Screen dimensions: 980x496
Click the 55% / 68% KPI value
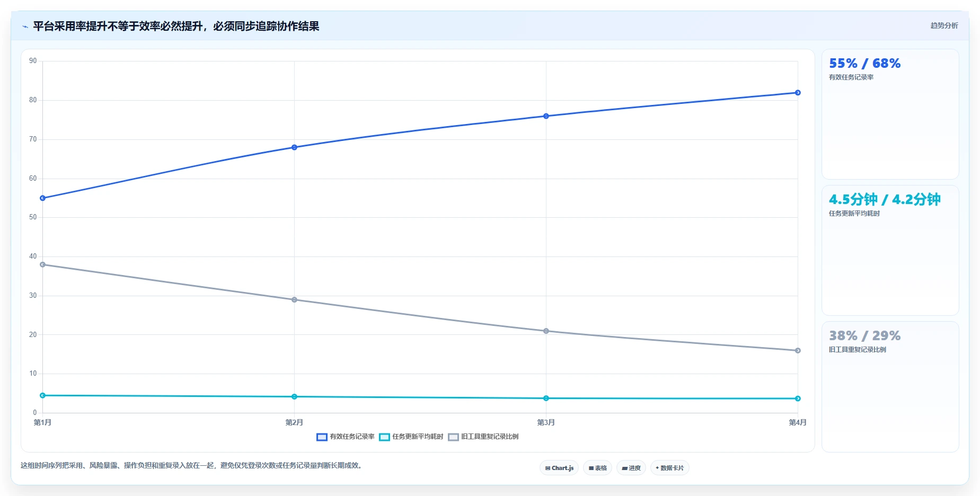click(x=864, y=64)
